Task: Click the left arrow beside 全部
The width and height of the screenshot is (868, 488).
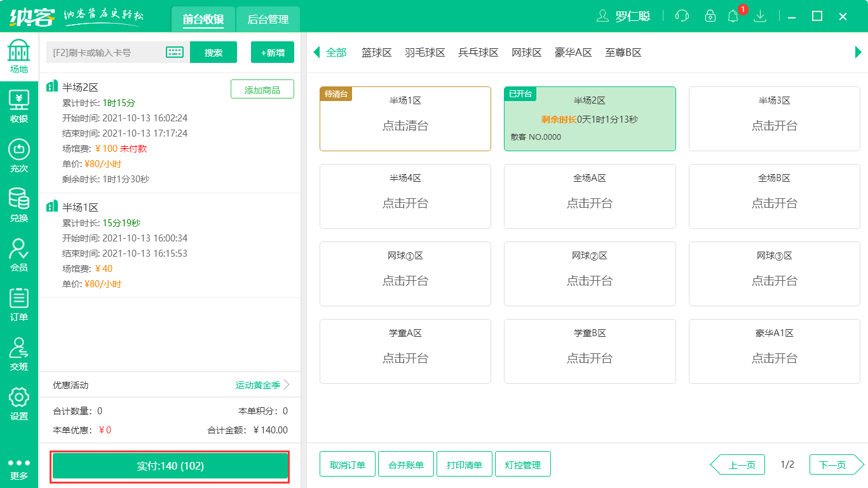Action: click(x=316, y=53)
